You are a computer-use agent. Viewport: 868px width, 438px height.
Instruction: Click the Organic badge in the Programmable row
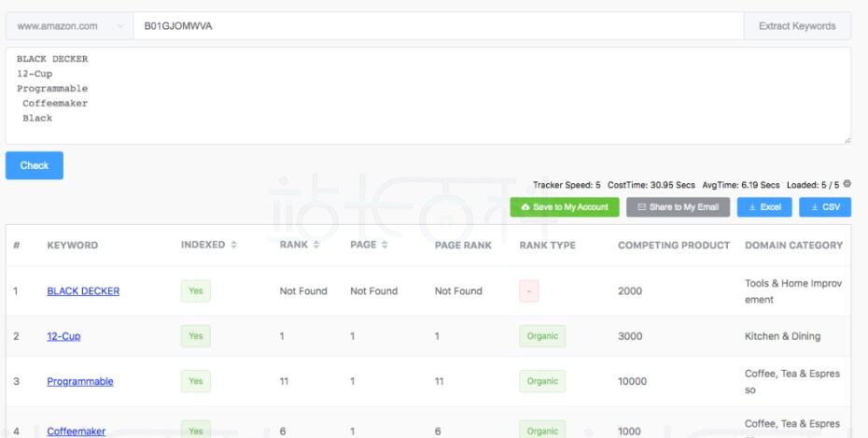pyautogui.click(x=542, y=382)
